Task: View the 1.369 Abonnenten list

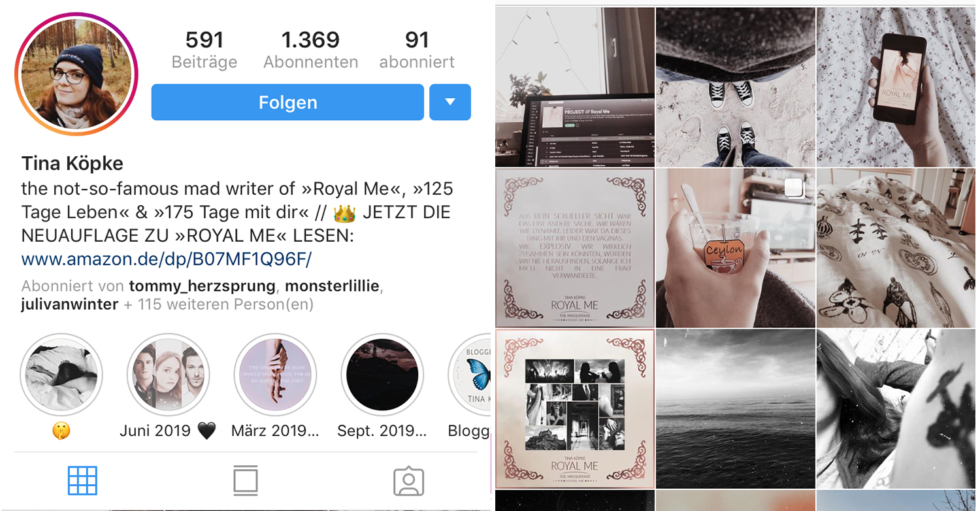Action: click(x=311, y=50)
